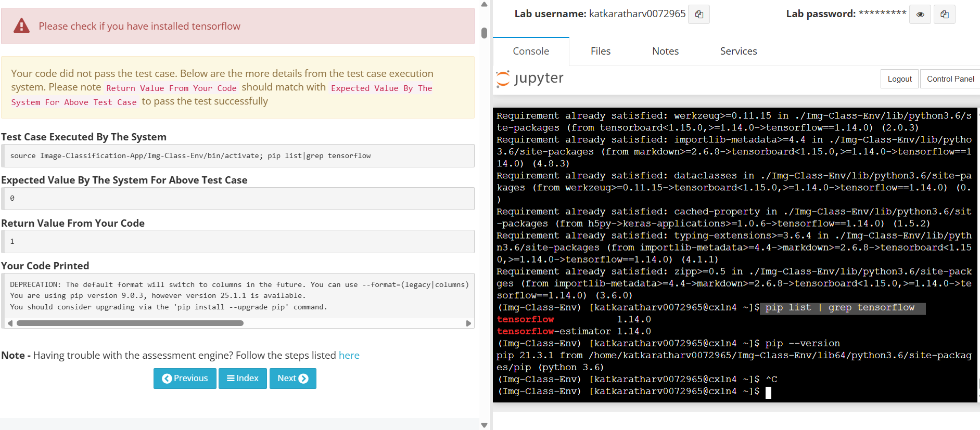Go to the Previous step
Screen dimensions: 980x430
(x=185, y=379)
